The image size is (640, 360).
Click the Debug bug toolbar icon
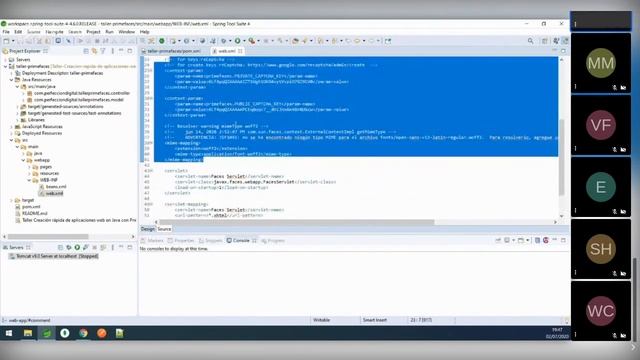click(x=223, y=41)
